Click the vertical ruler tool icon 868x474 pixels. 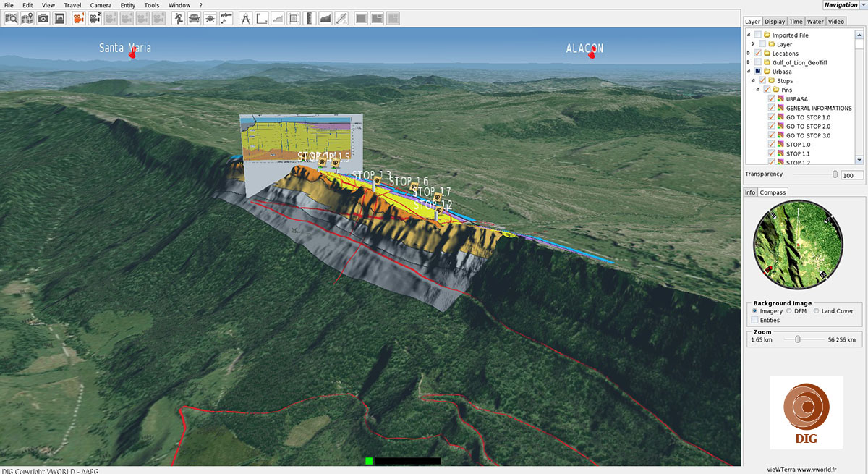tap(309, 18)
